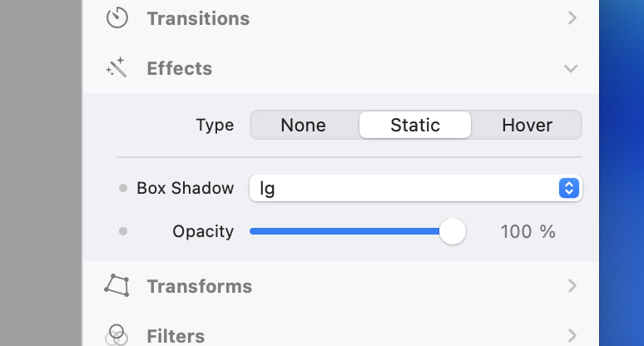Switch effect Type to Hover
The image size is (644, 346).
[527, 126]
